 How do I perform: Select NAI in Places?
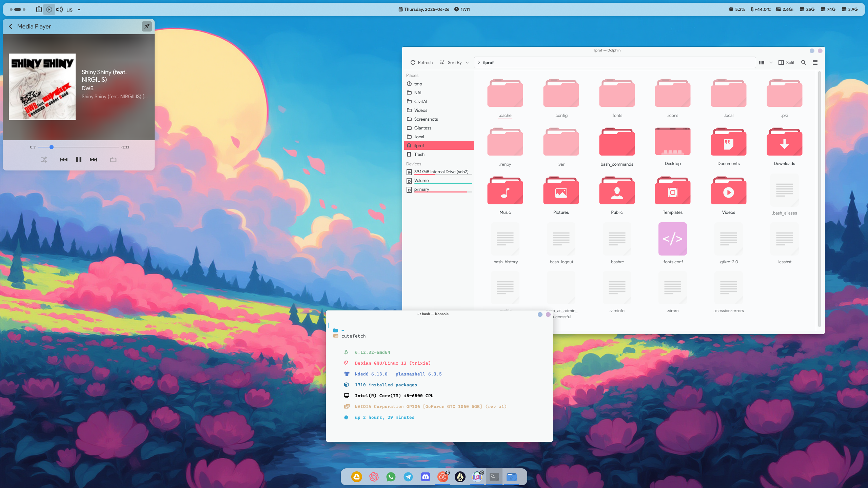(x=439, y=93)
